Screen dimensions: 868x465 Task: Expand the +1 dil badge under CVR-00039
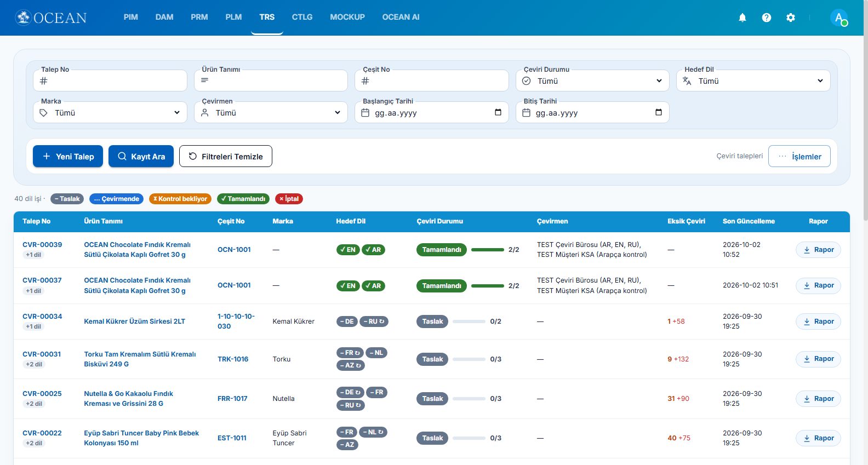(33, 255)
